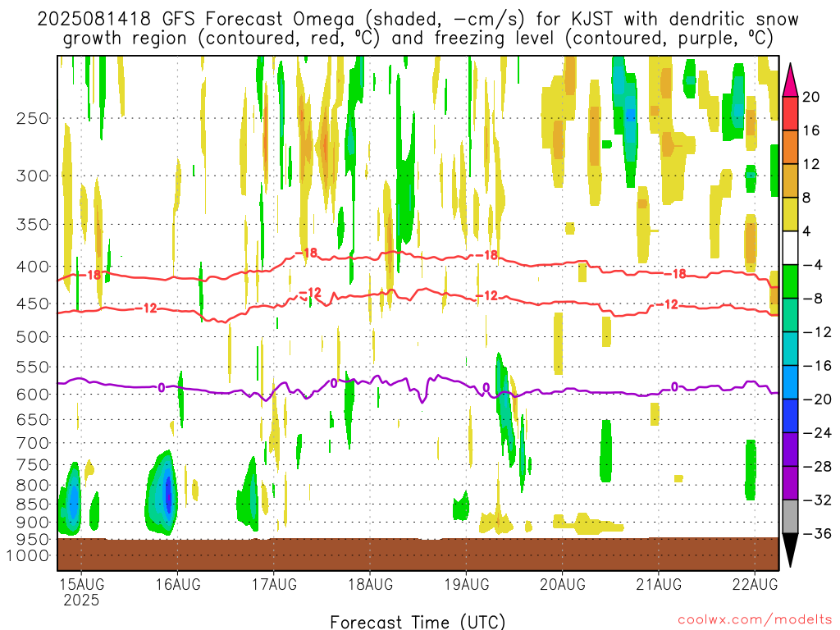The image size is (840, 630).
Task: Click the 250 pressure level label
Action: [x=33, y=118]
